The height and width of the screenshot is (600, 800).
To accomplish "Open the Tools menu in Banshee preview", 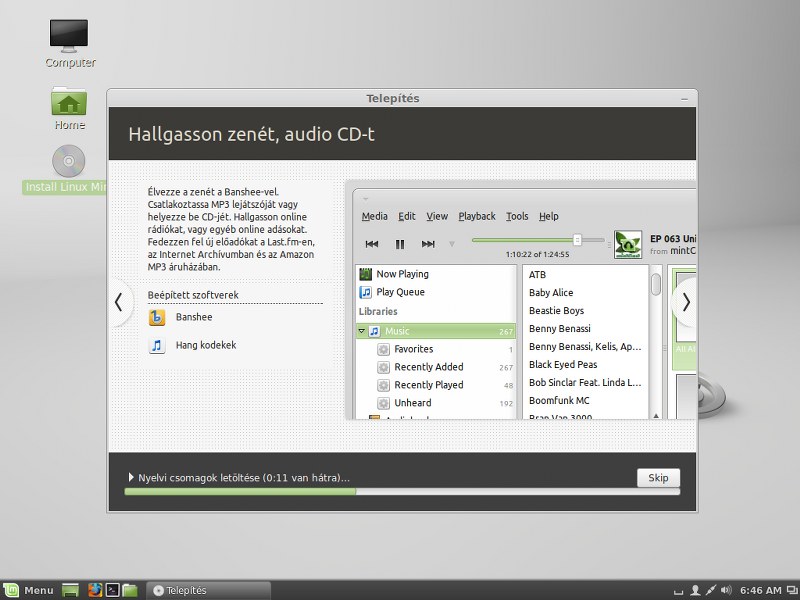I will 517,216.
